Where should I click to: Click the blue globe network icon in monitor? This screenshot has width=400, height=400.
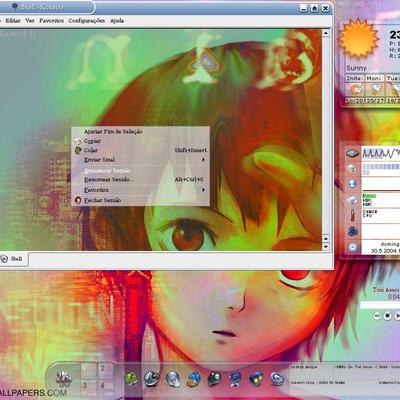(x=353, y=184)
